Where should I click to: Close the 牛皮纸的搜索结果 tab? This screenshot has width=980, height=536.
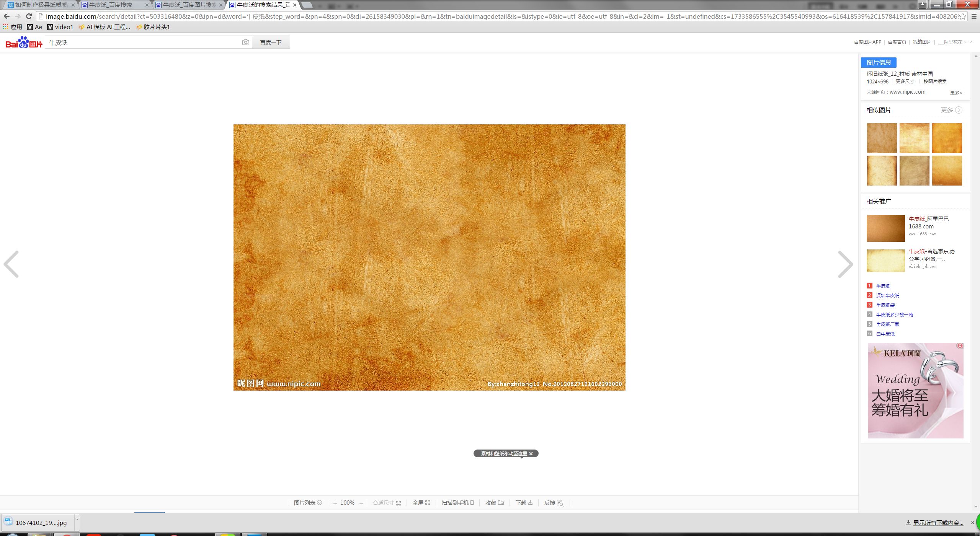295,5
